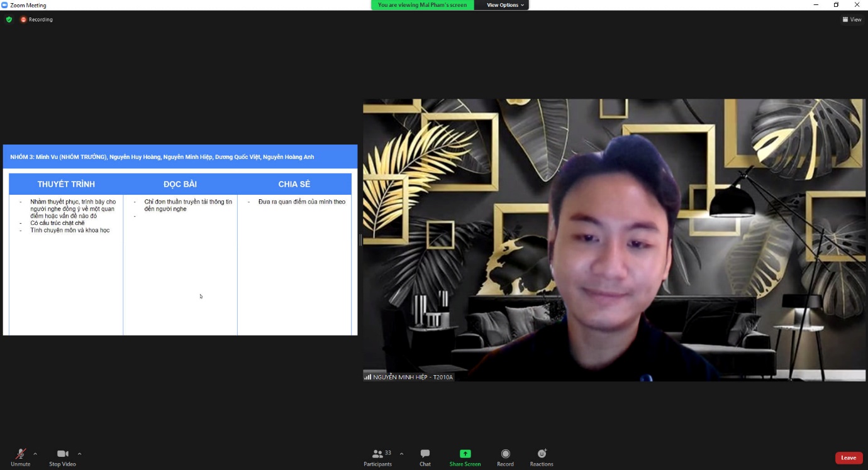
Task: Click the 'You are viewing Mai Pham's screen' banner
Action: (422, 5)
